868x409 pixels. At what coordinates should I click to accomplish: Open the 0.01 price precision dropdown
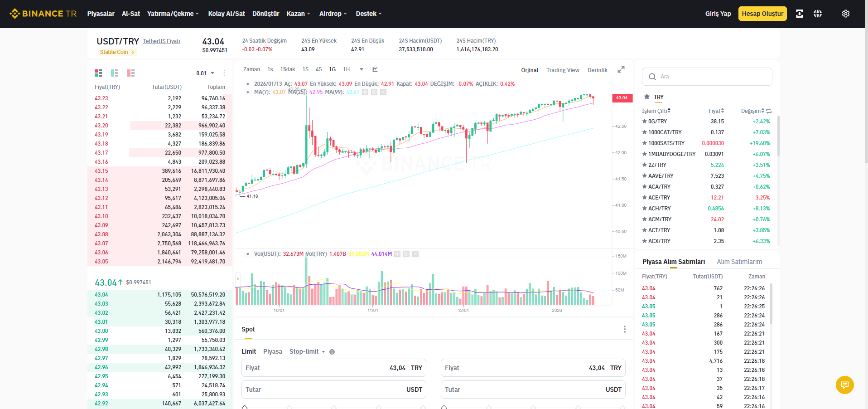pyautogui.click(x=205, y=73)
